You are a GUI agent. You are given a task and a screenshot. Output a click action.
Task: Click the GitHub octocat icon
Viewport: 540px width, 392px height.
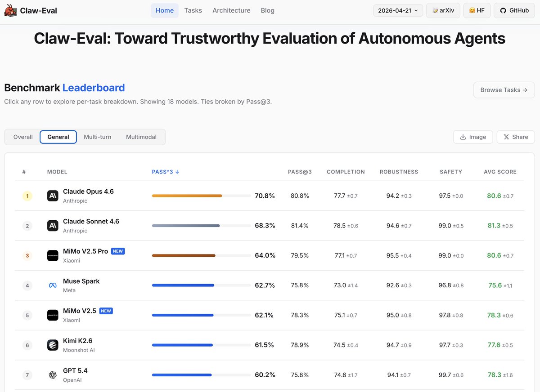pos(503,10)
